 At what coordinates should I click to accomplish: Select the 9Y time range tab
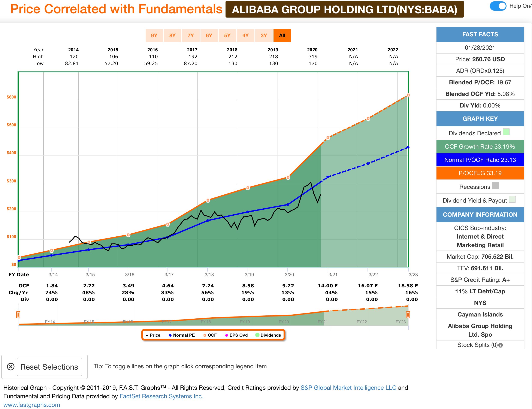pyautogui.click(x=154, y=36)
